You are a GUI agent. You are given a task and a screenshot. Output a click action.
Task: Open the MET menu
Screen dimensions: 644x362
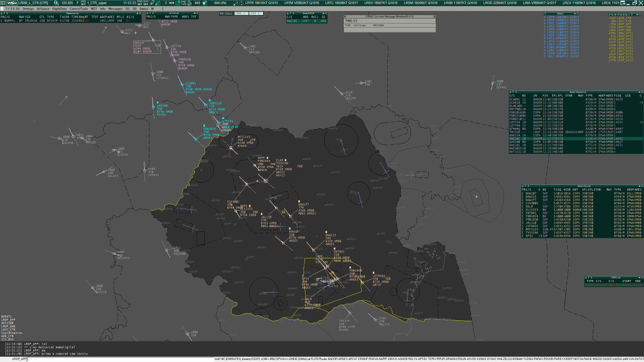pos(93,8)
